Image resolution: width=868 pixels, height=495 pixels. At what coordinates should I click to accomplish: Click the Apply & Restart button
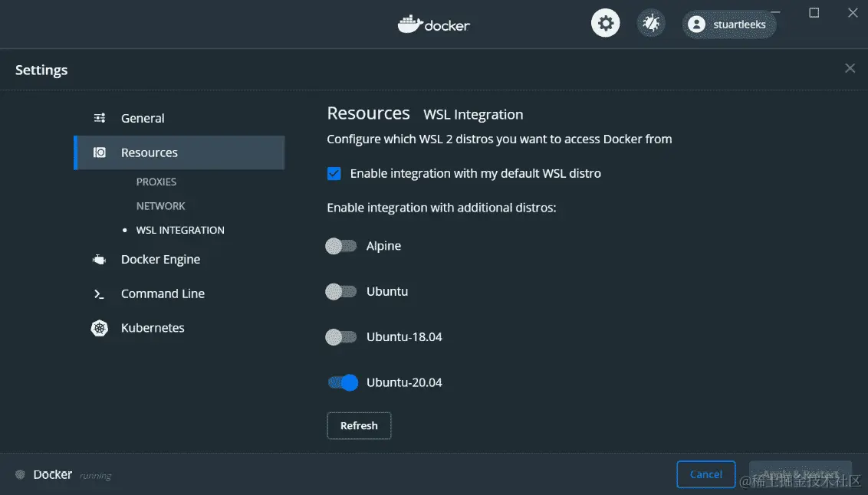click(800, 474)
